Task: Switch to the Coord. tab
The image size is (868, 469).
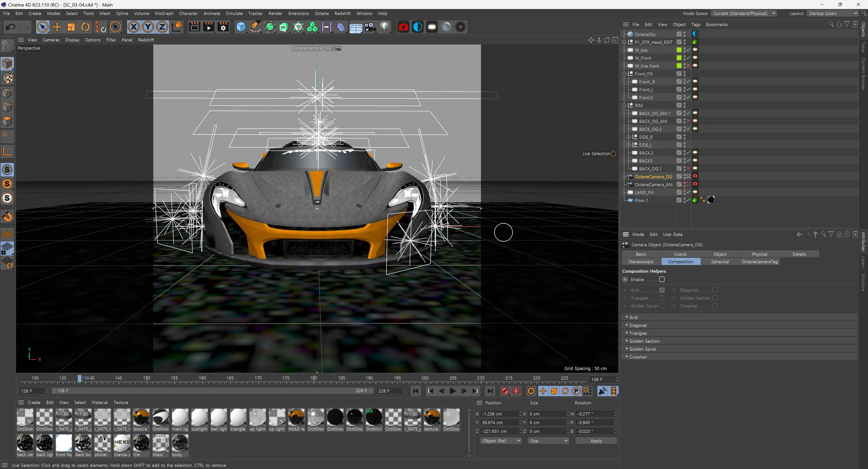Action: [x=680, y=254]
